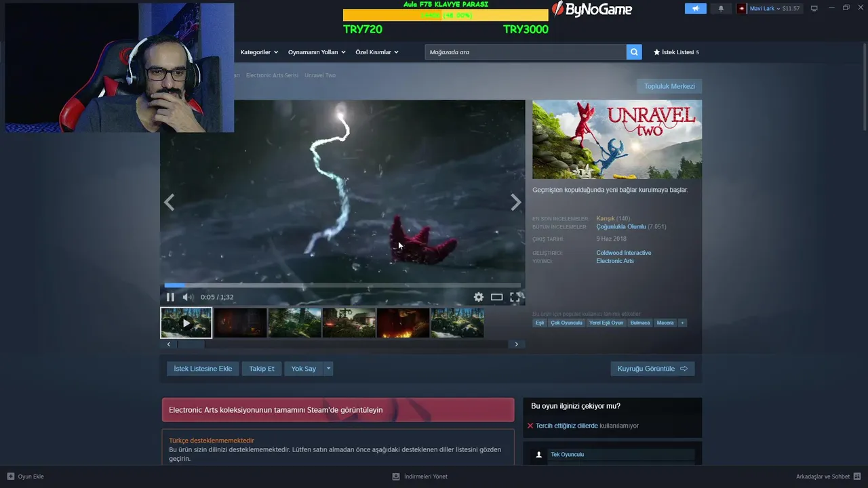Open Electronic Arts publisher link
Image resolution: width=868 pixels, height=488 pixels.
(x=615, y=261)
